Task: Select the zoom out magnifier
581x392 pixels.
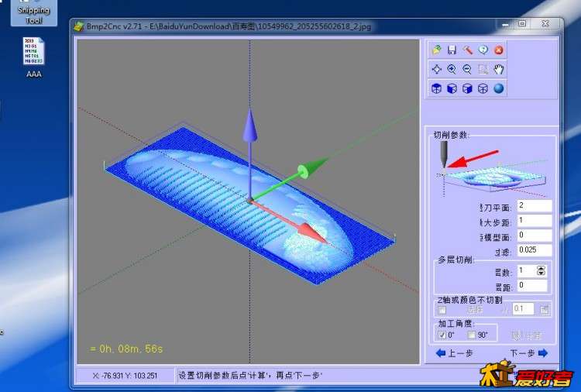Action: pos(468,69)
